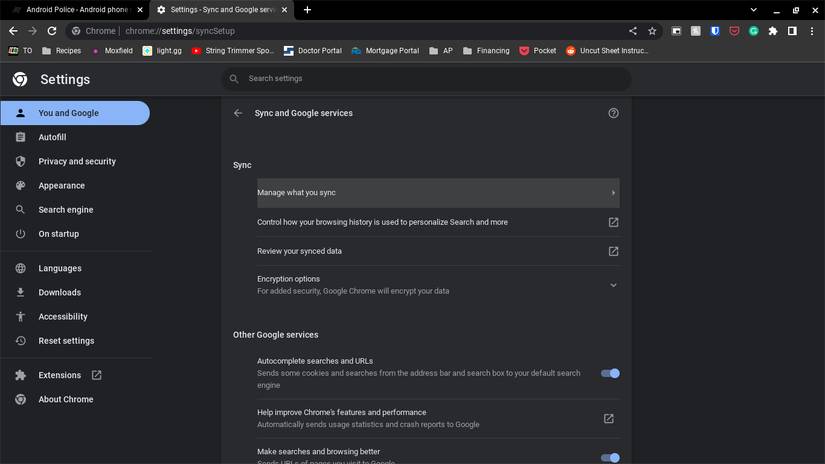Open Privacy and security section
The width and height of the screenshot is (825, 464).
tap(75, 162)
